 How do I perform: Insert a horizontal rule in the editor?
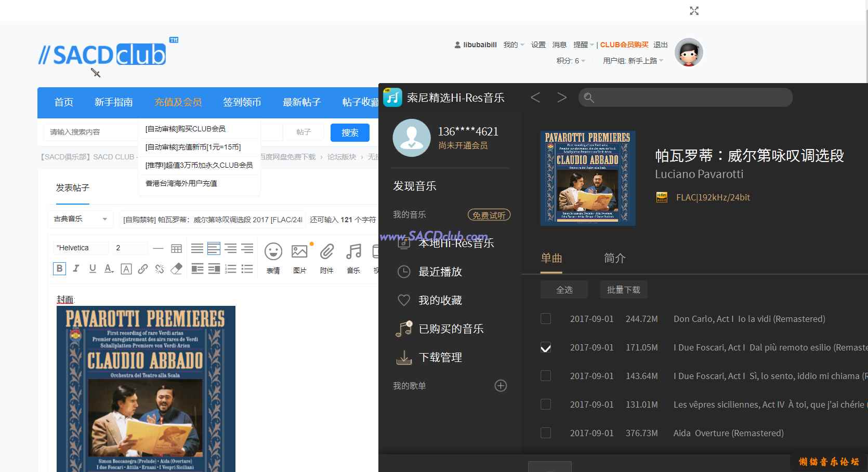pos(158,248)
